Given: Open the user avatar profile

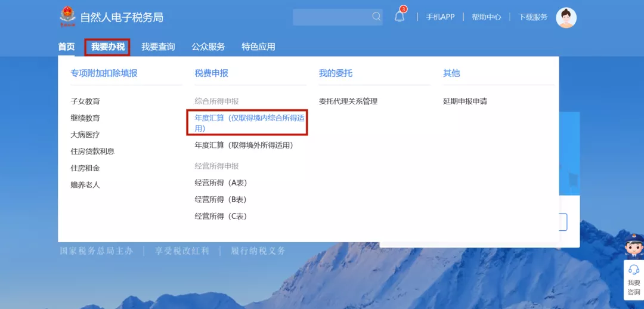Looking at the screenshot, I should (566, 18).
